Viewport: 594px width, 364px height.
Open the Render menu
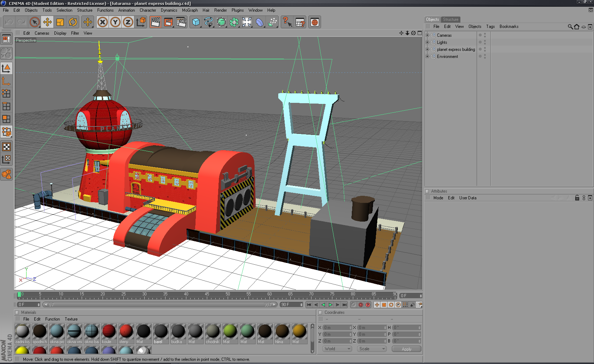click(221, 10)
